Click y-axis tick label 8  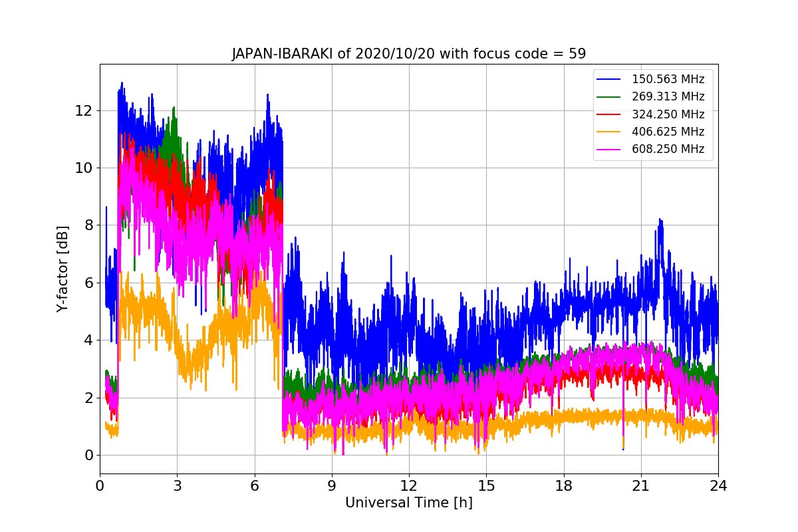tap(88, 225)
